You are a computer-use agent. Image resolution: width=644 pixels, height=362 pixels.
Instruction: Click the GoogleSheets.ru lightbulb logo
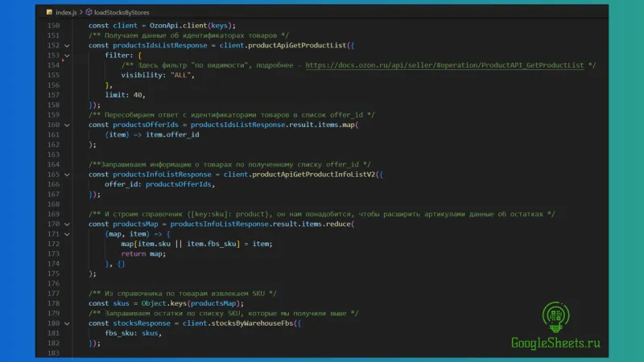[x=555, y=316]
